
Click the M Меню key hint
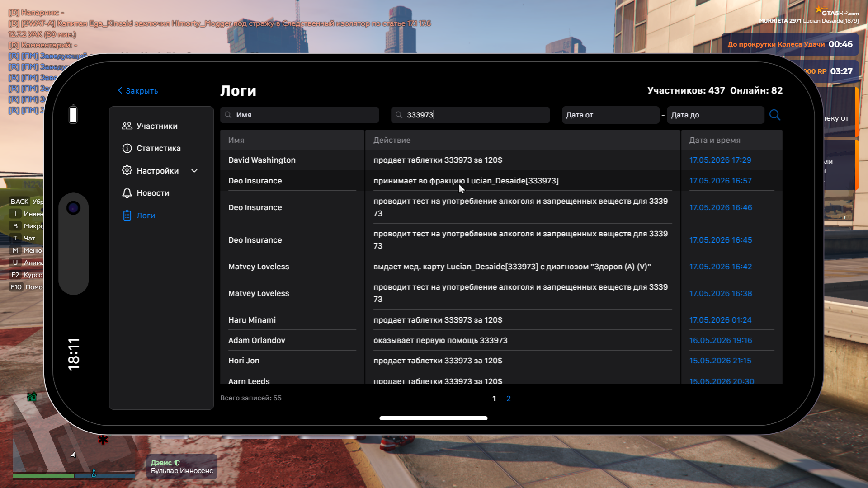[x=26, y=250]
